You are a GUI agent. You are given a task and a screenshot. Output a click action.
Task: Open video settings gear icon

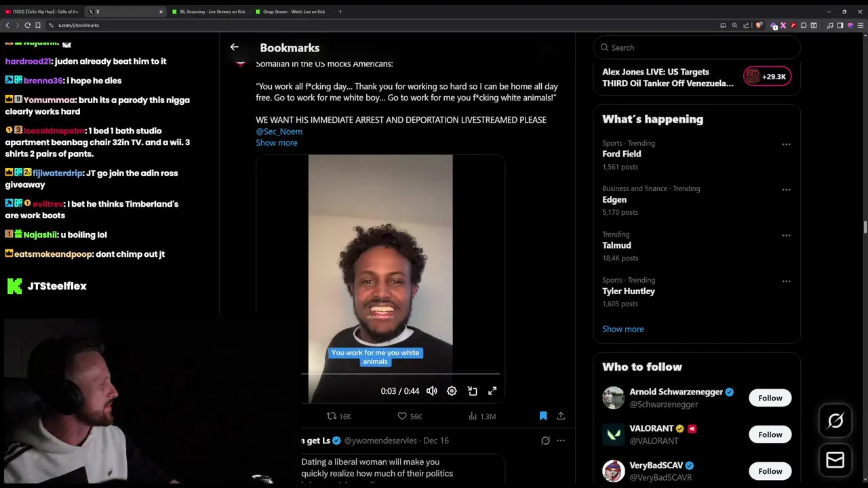tap(452, 391)
